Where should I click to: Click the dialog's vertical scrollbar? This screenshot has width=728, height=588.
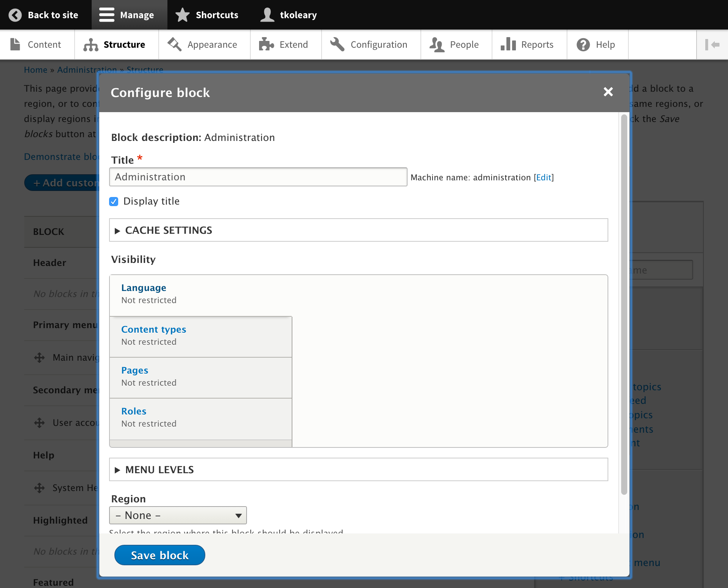coord(624,305)
